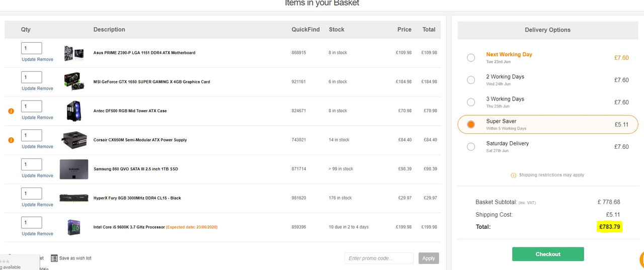Click the Checkout button
The width and height of the screenshot is (644, 270).
tap(548, 254)
